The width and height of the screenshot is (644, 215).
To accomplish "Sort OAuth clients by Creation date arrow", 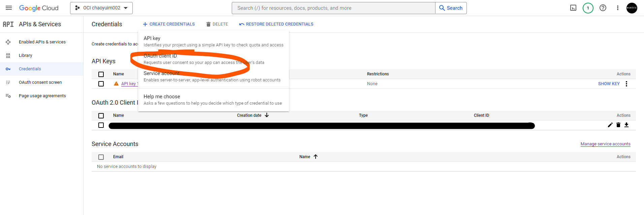I will click(x=267, y=115).
